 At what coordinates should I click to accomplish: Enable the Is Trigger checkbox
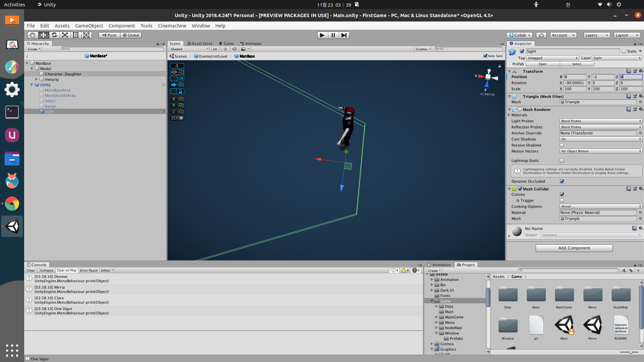point(562,200)
